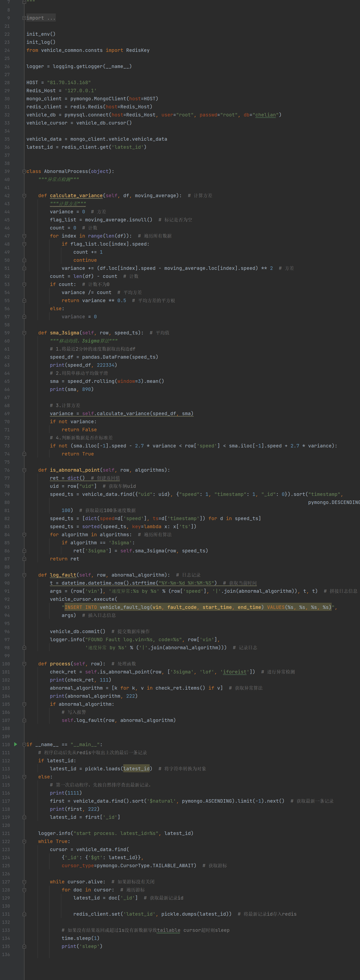Run the __main__ block via the green gutter arrow
This screenshot has height=980, width=360.
(16, 744)
